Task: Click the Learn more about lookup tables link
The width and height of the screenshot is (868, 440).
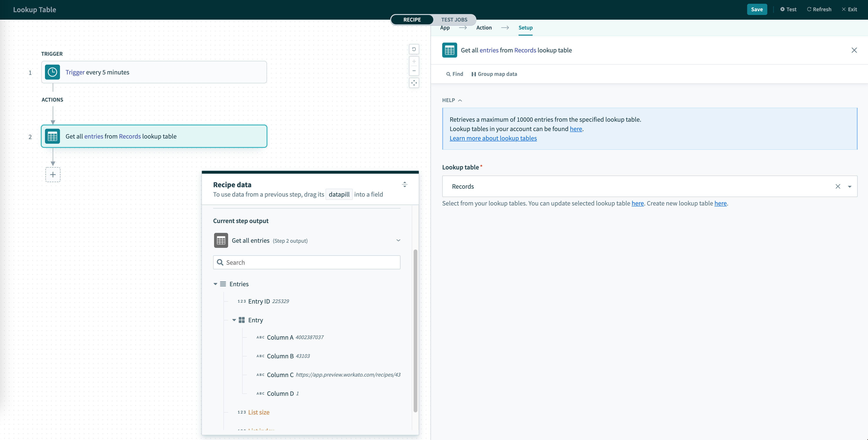Action: point(493,138)
